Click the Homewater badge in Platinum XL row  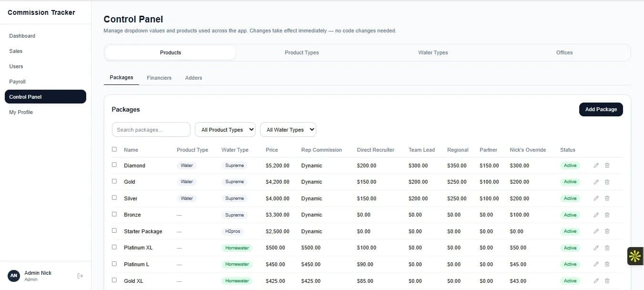(237, 248)
